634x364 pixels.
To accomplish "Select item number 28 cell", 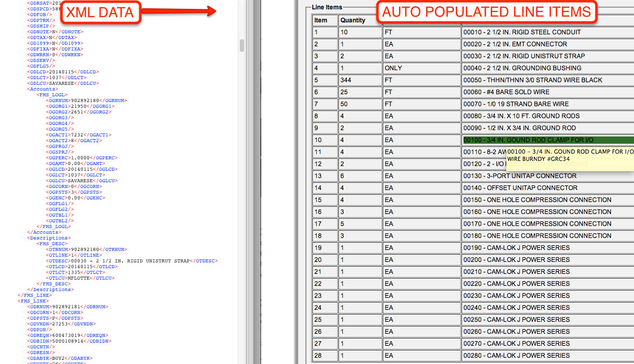I will point(325,356).
